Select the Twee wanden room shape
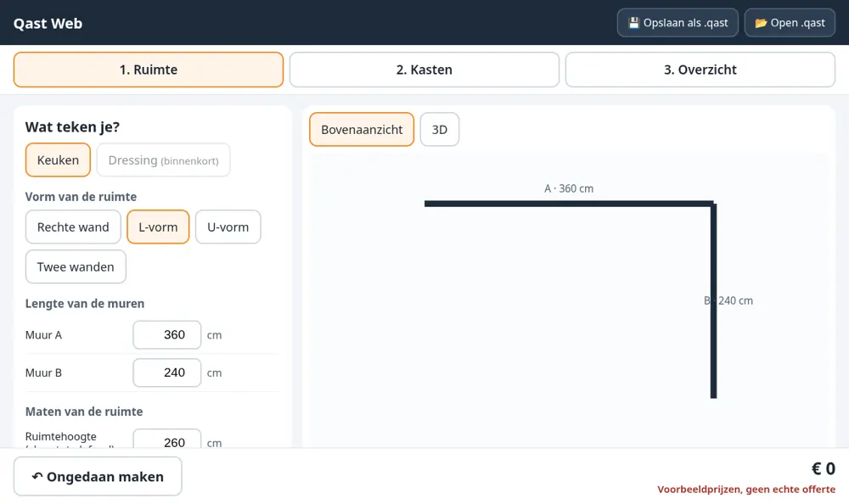 76,267
